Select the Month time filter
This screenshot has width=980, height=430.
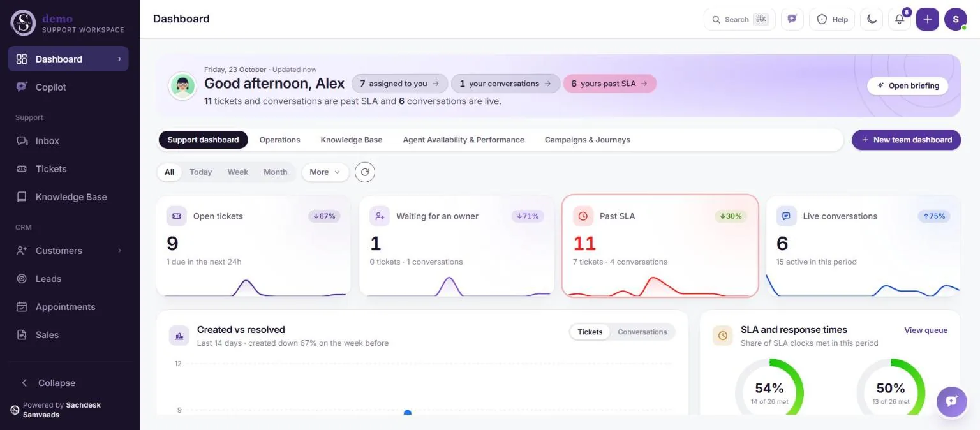[276, 172]
